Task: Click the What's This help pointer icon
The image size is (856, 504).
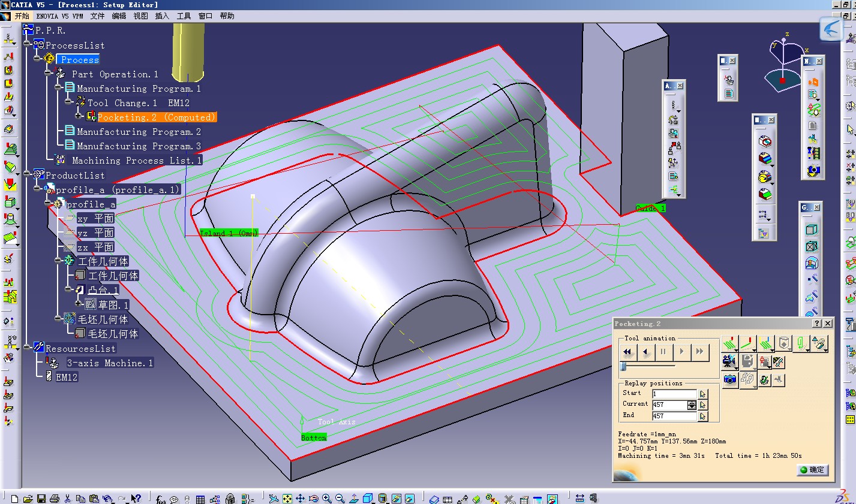Action: [136, 499]
